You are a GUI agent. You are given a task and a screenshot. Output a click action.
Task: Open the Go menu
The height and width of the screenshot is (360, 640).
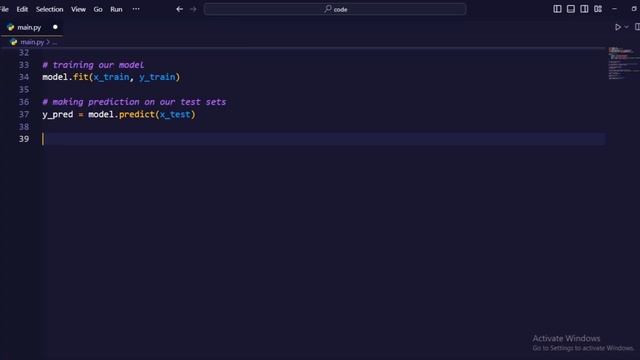(x=98, y=9)
